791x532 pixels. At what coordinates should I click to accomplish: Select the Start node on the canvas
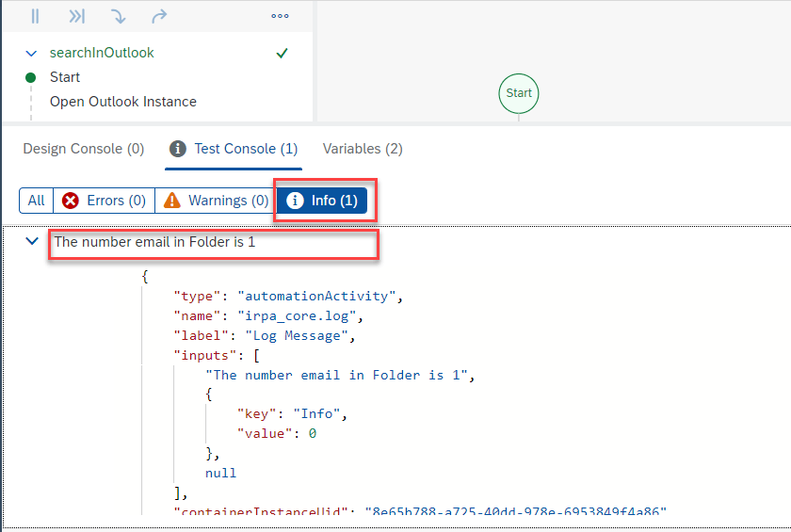[x=519, y=93]
